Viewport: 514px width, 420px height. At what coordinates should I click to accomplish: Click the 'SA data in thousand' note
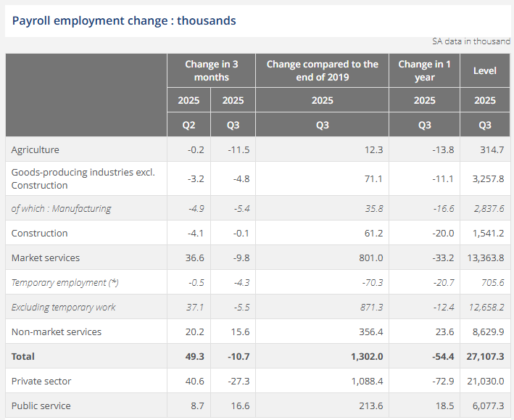[471, 42]
